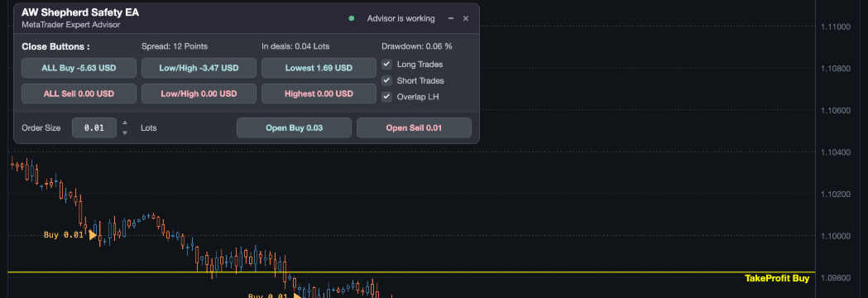Click the 'Spread: 12 Points' label
The height and width of the screenshot is (298, 868).
(175, 46)
